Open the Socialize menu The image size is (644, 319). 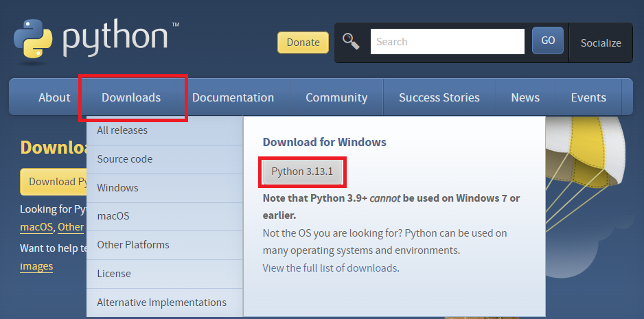[601, 43]
